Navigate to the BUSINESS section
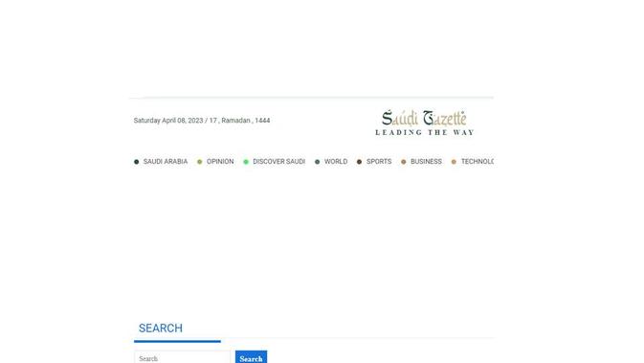 [x=426, y=162]
